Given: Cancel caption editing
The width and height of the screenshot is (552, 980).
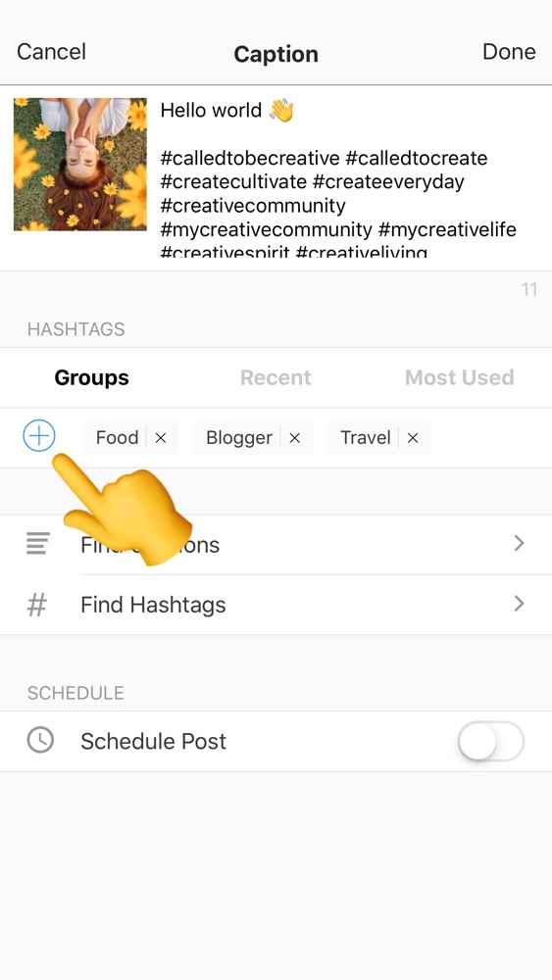Looking at the screenshot, I should click(51, 51).
